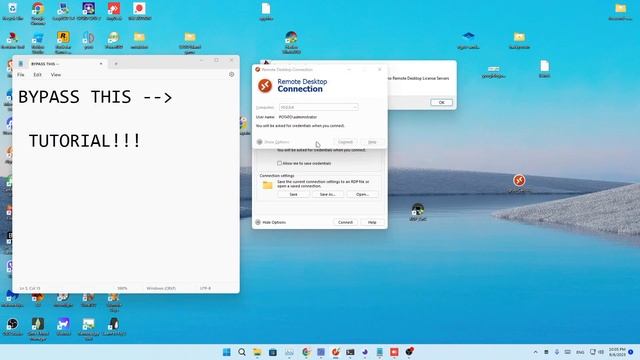Screen dimensions: 640x360
Task: Select the Remote Desktop shortcut on the desktop
Action: pyautogui.click(x=519, y=182)
